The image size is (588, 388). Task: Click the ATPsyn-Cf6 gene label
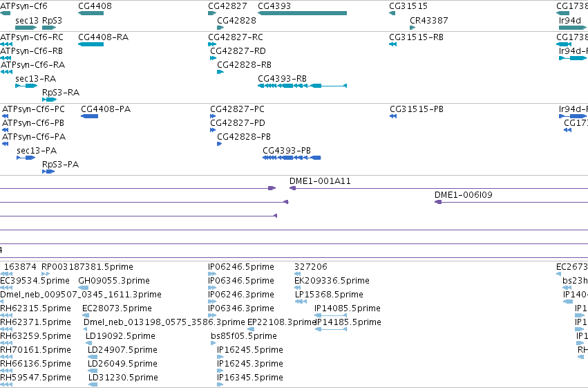pyautogui.click(x=23, y=6)
